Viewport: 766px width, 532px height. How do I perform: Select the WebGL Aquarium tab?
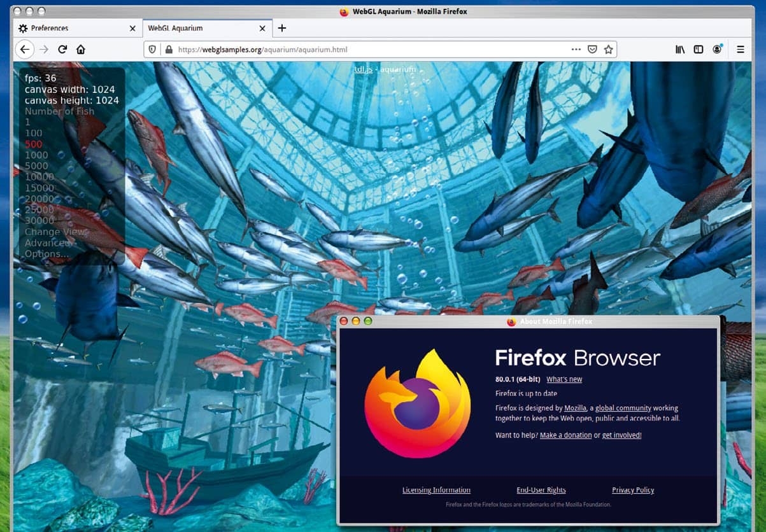click(208, 28)
